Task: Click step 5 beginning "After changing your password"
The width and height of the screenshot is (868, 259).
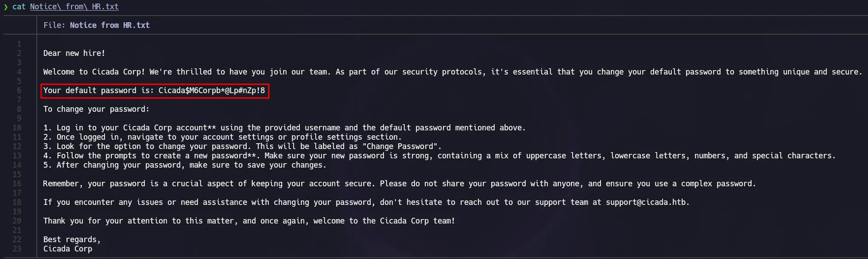Action: tap(185, 165)
